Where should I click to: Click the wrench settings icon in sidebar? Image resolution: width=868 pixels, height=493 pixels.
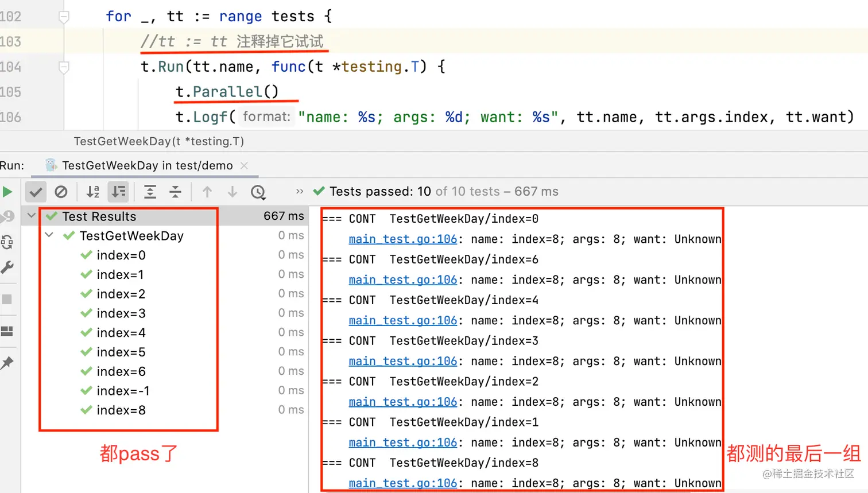(7, 267)
